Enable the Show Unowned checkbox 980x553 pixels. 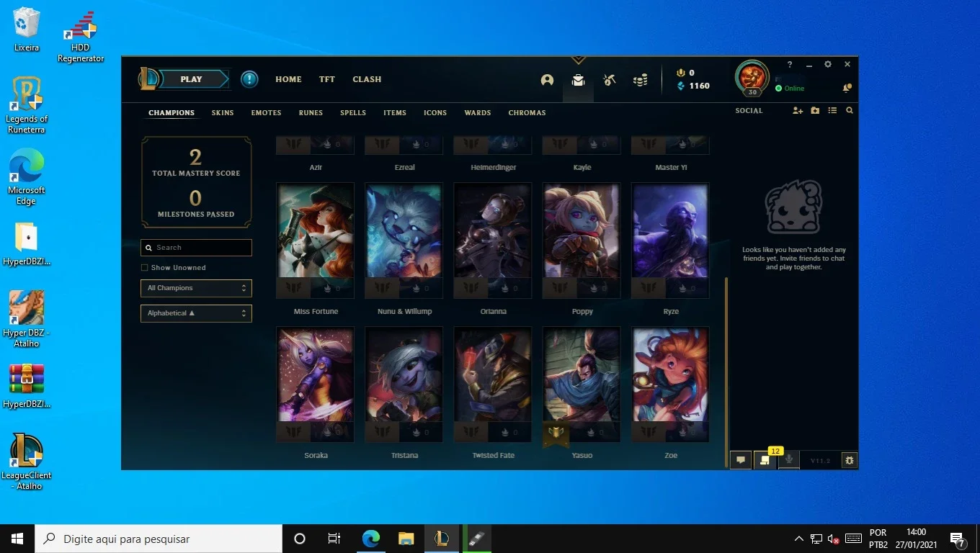coord(145,268)
